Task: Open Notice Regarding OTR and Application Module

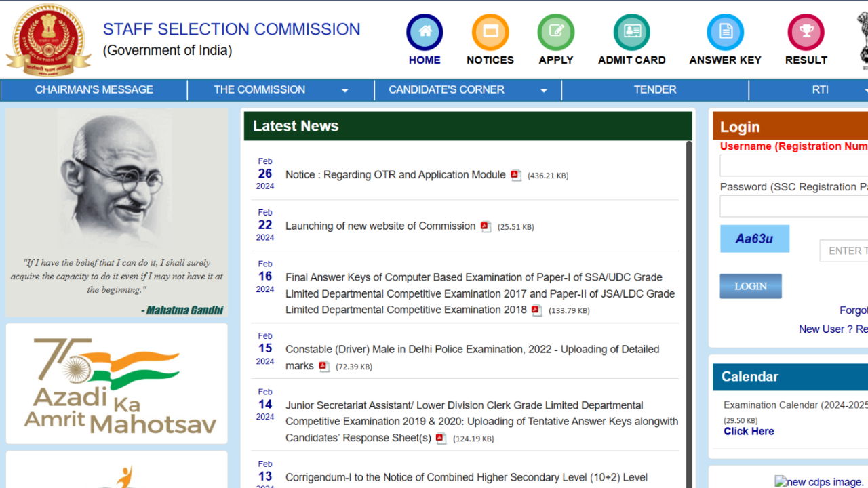Action: click(395, 175)
